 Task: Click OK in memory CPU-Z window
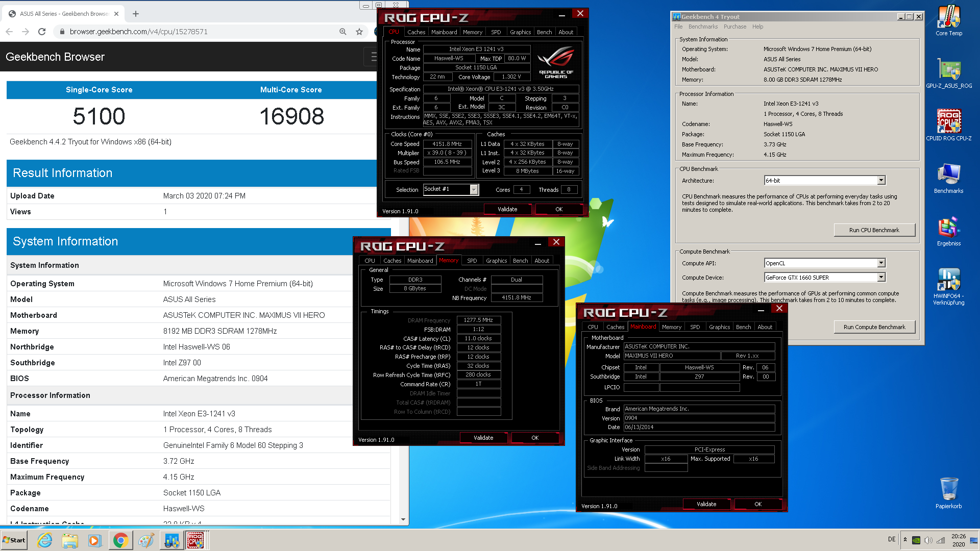(x=535, y=438)
